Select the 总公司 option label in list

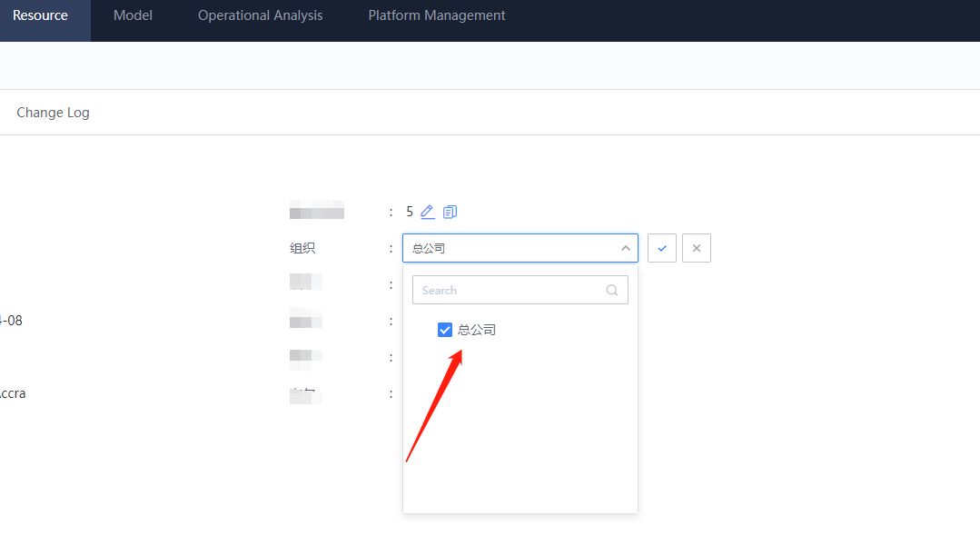(476, 330)
